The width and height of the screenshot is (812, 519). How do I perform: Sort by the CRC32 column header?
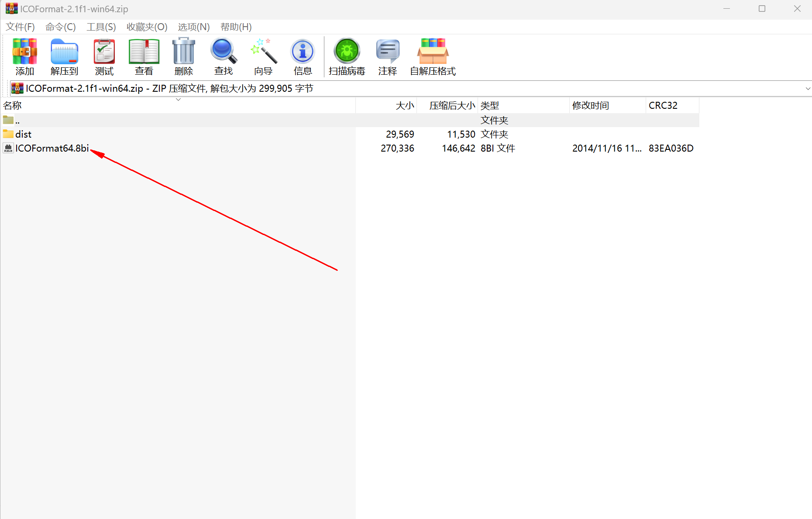pos(673,105)
